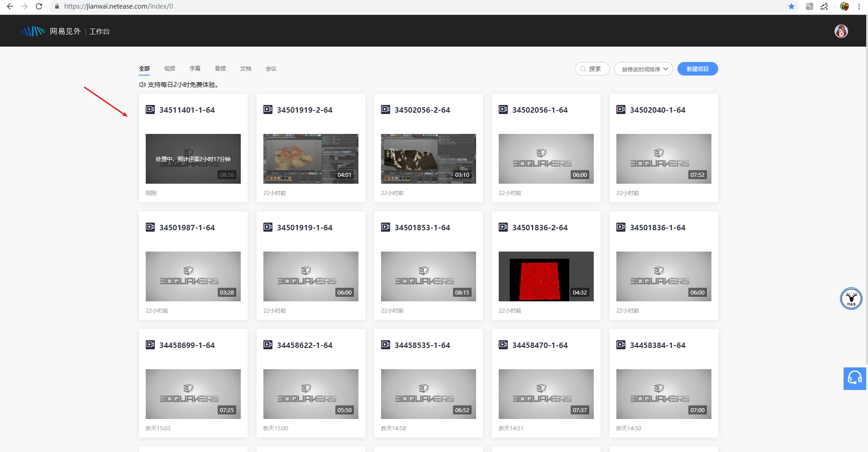This screenshot has height=452, width=868.
Task: Open the 08:15 thumbnail of 34501853-1-64
Action: [x=429, y=276]
